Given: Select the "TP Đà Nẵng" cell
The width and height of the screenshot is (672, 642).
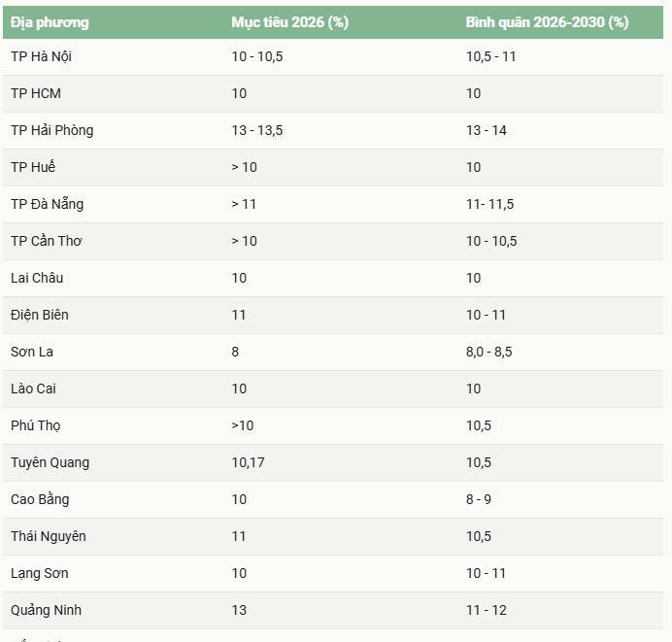Looking at the screenshot, I should pos(48,204).
